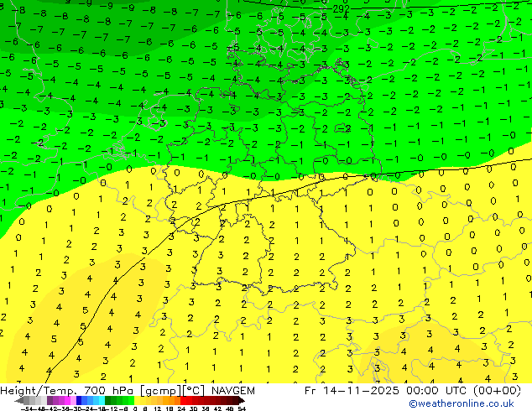The height and width of the screenshot is (411, 532).
Task: Click the 54 value at legend scale end
Action: [x=242, y=409]
